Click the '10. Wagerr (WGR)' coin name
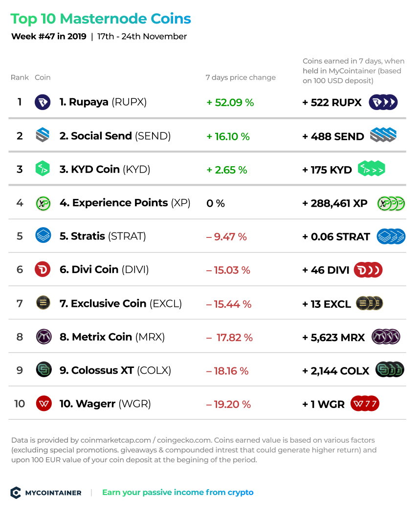The image size is (420, 516). pos(105,404)
